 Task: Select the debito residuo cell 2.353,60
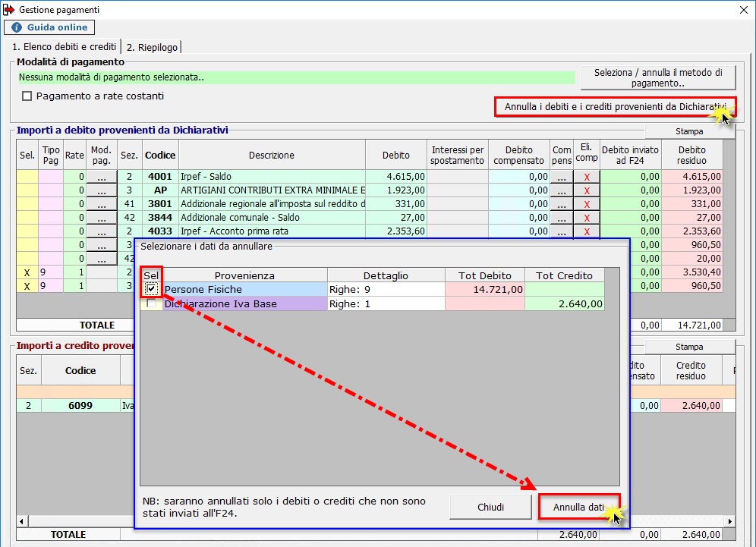(692, 231)
